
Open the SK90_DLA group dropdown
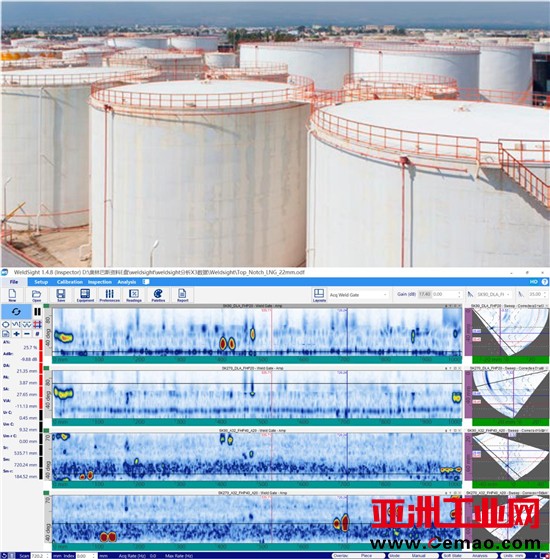coord(493,294)
